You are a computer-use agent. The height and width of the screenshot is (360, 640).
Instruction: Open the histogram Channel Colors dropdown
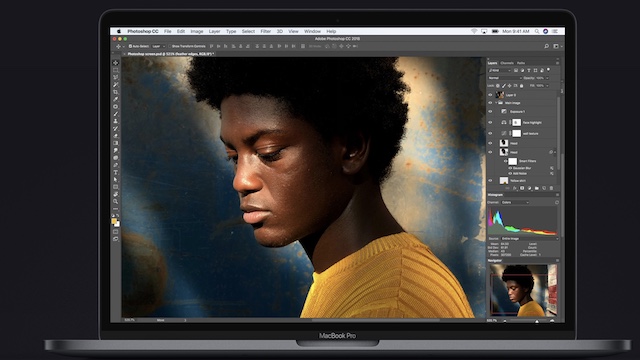coord(515,202)
